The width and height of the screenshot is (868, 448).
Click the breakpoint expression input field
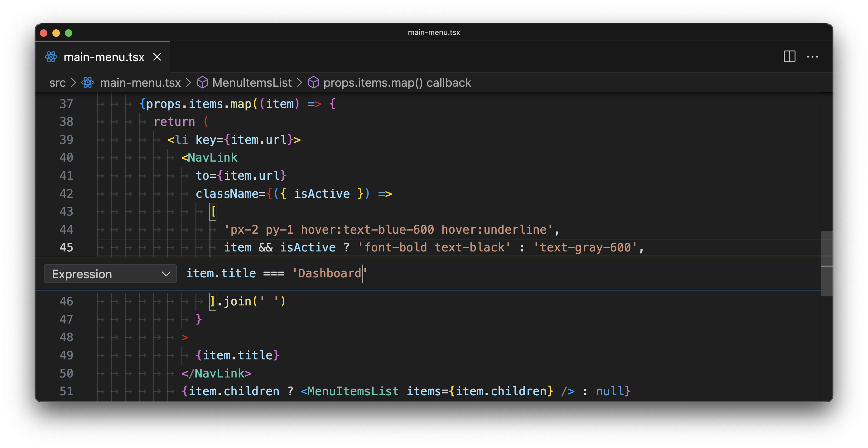(x=502, y=273)
